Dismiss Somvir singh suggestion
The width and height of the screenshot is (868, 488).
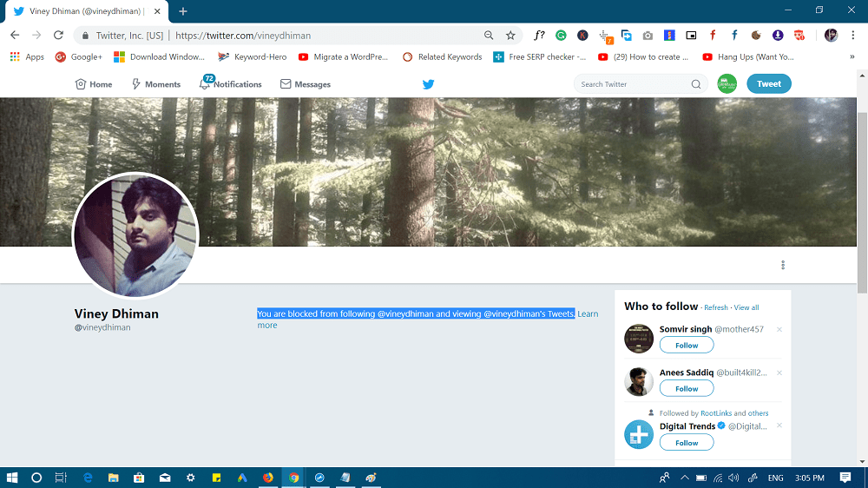click(779, 330)
